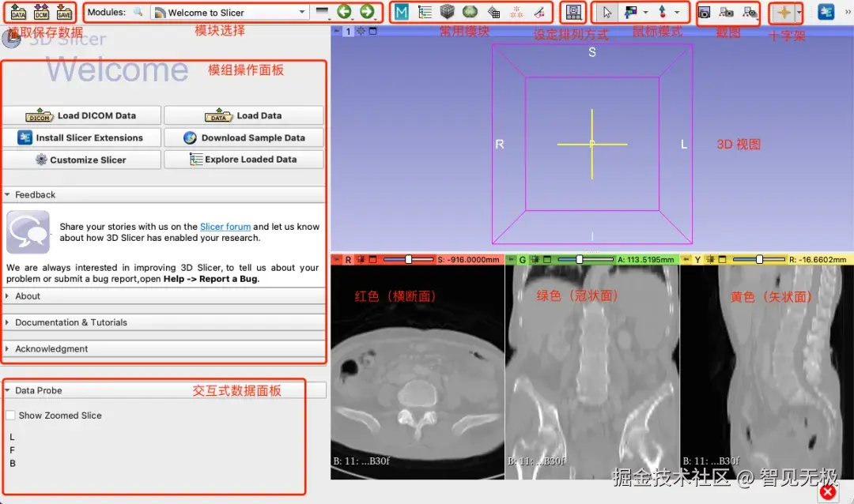Click the DCM DICOM toolbar icon

[41, 12]
